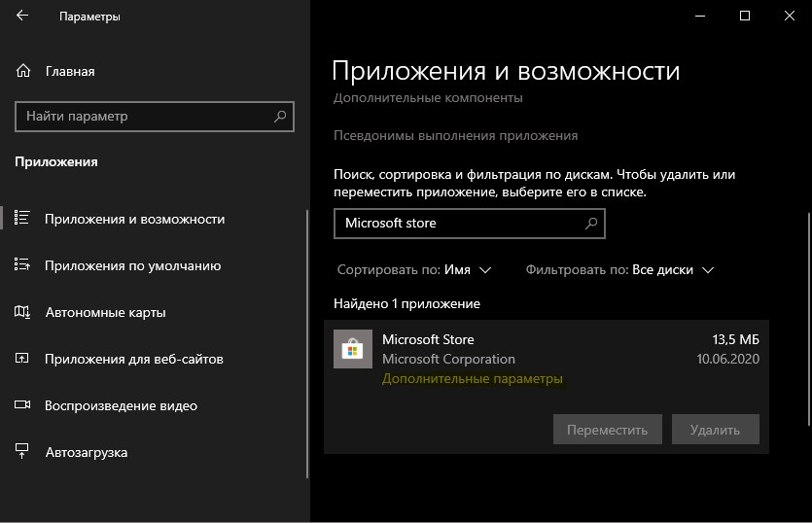Screen dimensions: 812x523
Task: Click the left sidebar scrollbar
Action: point(307,344)
